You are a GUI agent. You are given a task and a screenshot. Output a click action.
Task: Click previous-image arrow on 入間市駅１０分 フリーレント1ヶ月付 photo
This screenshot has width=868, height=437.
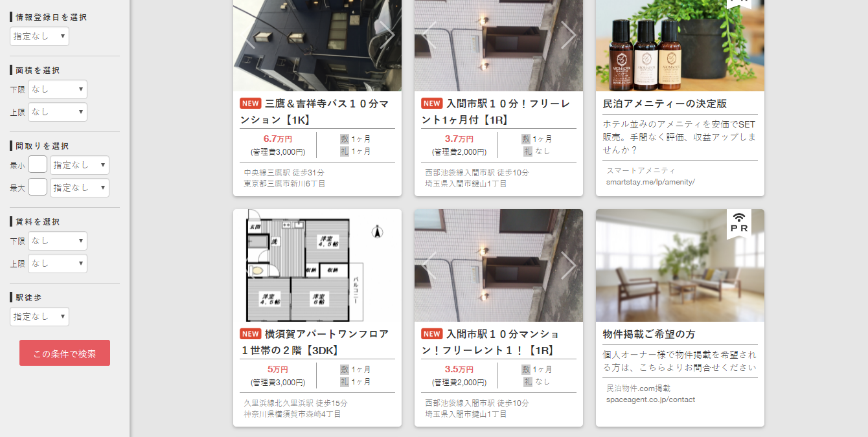point(429,34)
